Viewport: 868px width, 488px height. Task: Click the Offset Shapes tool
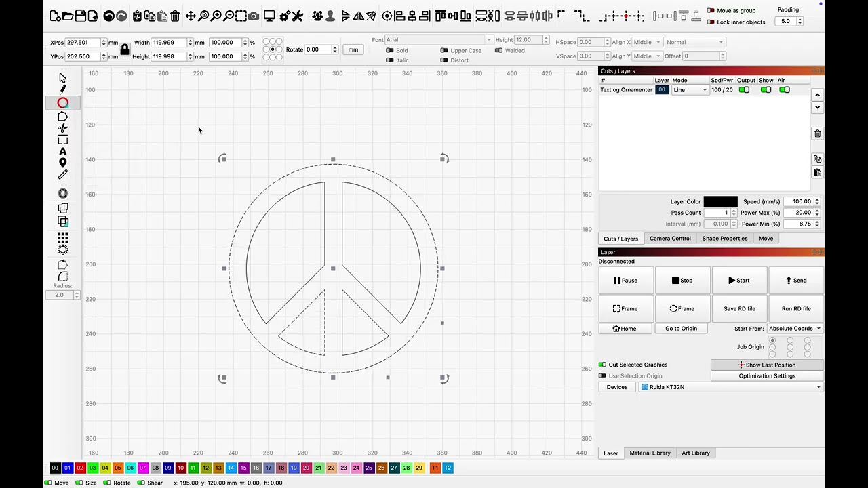coord(62,194)
